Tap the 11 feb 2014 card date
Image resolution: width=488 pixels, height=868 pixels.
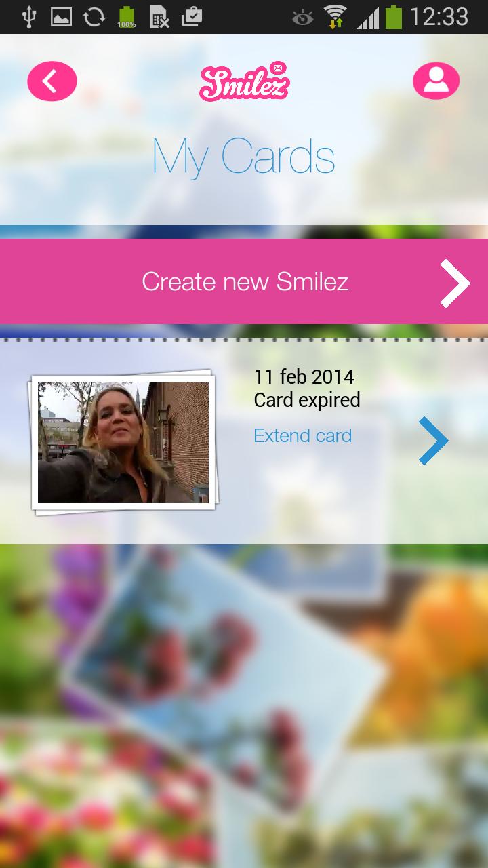304,377
